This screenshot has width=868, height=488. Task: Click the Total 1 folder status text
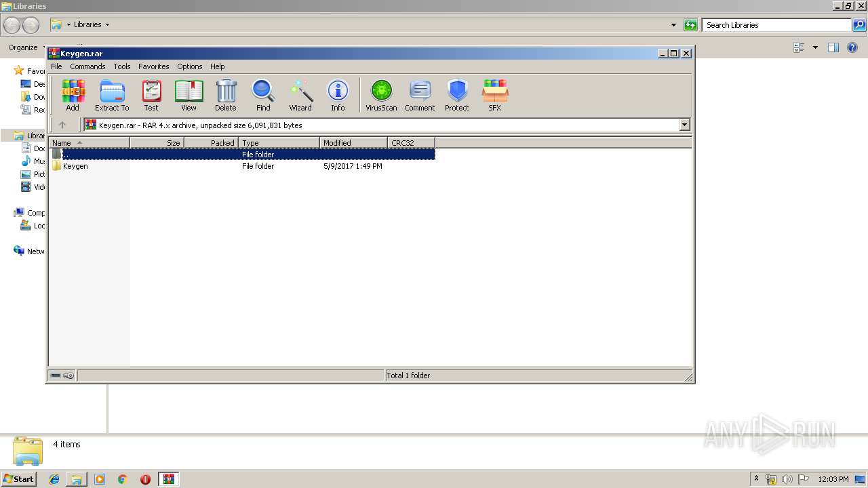(x=408, y=375)
